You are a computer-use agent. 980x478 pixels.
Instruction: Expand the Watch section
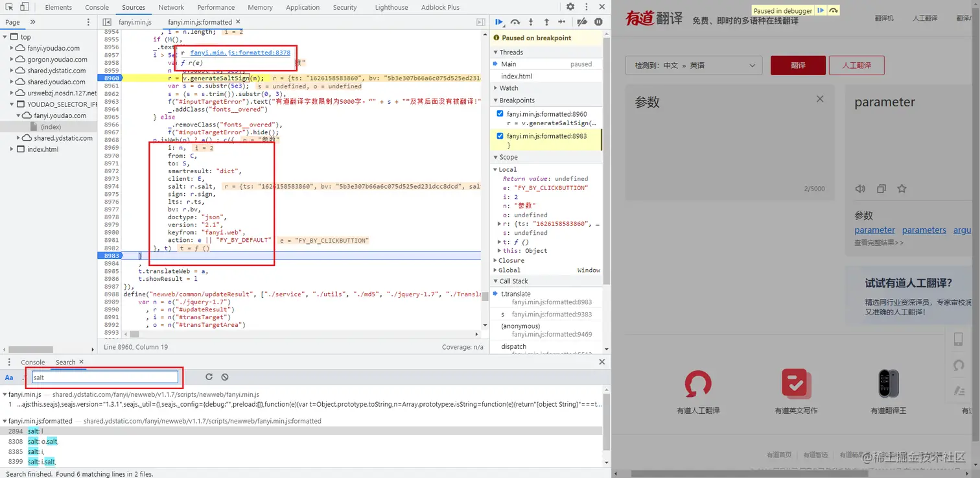coord(495,88)
